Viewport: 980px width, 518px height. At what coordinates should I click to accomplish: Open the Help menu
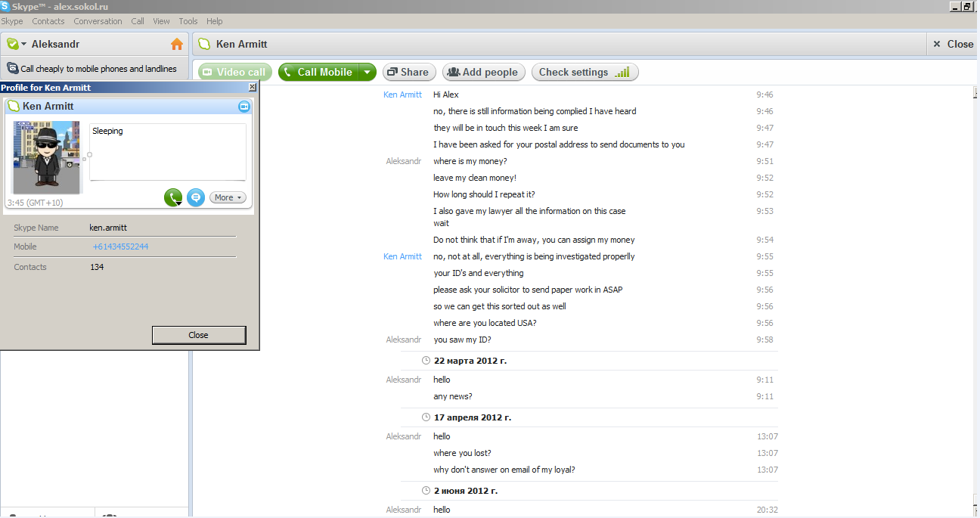click(x=215, y=21)
